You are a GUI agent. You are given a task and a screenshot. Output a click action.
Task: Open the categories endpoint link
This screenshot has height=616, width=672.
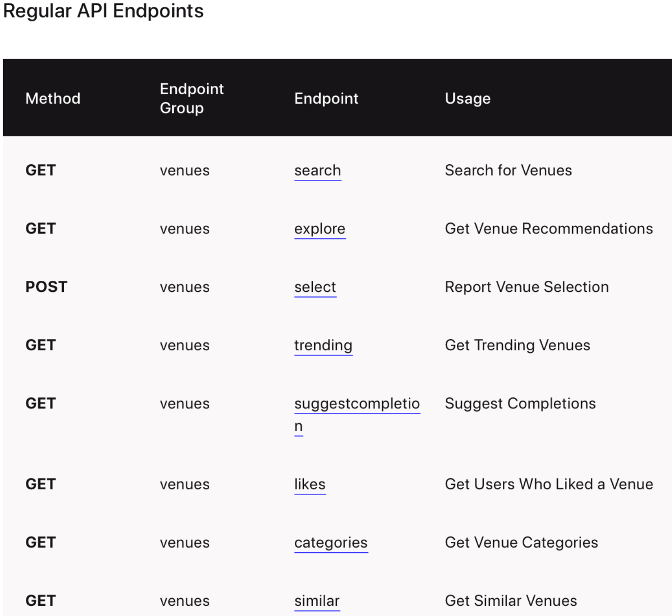click(x=331, y=542)
